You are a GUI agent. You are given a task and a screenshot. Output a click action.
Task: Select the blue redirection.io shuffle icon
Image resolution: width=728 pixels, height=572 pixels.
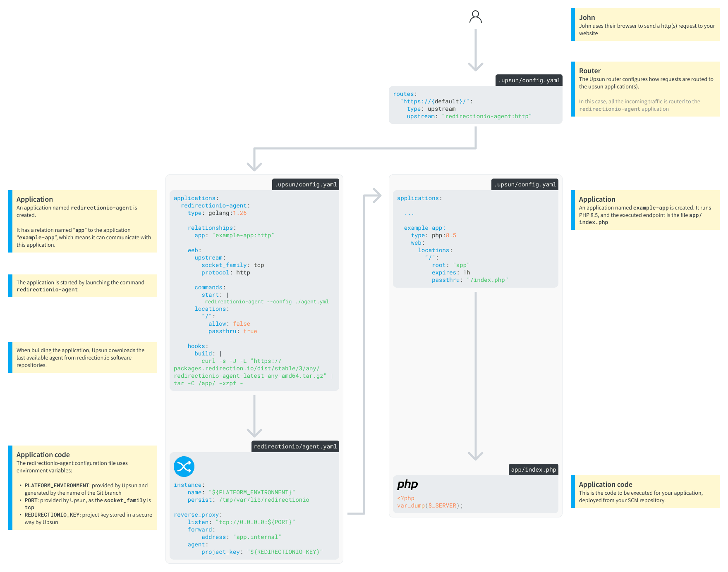(184, 466)
